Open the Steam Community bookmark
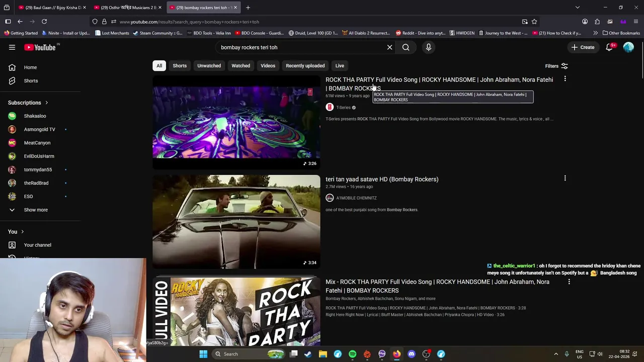Screen dimensions: 644x362 click(x=157, y=33)
